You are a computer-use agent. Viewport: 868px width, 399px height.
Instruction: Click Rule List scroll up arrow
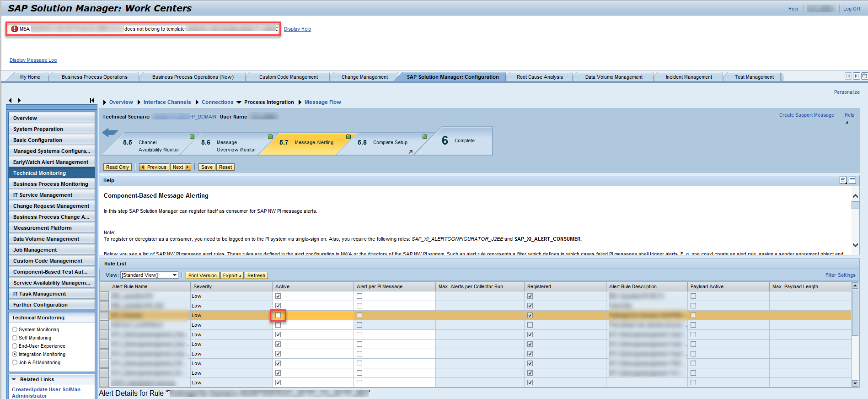(855, 286)
